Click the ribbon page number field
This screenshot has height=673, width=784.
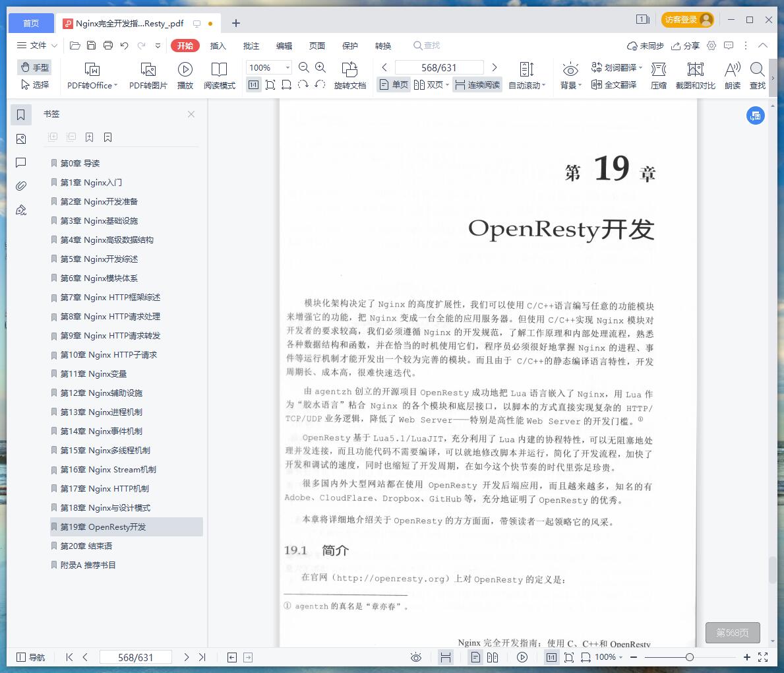[439, 67]
